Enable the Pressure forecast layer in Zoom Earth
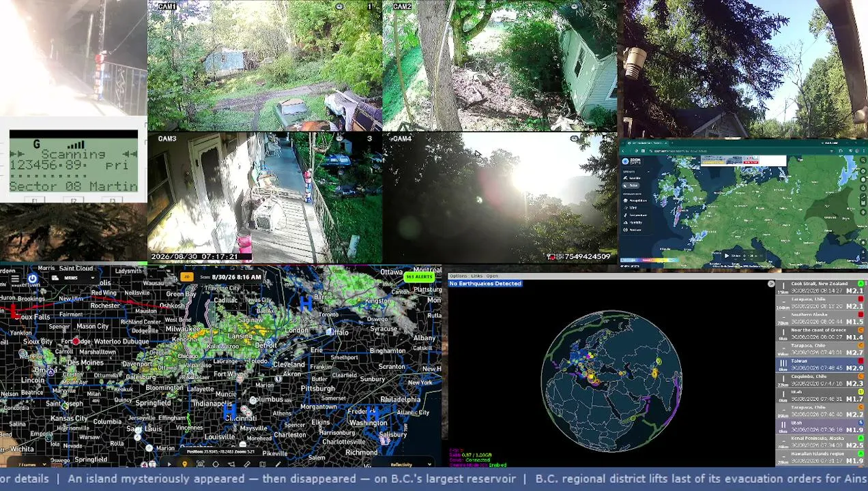Image resolution: width=868 pixels, height=491 pixels. pyautogui.click(x=633, y=230)
